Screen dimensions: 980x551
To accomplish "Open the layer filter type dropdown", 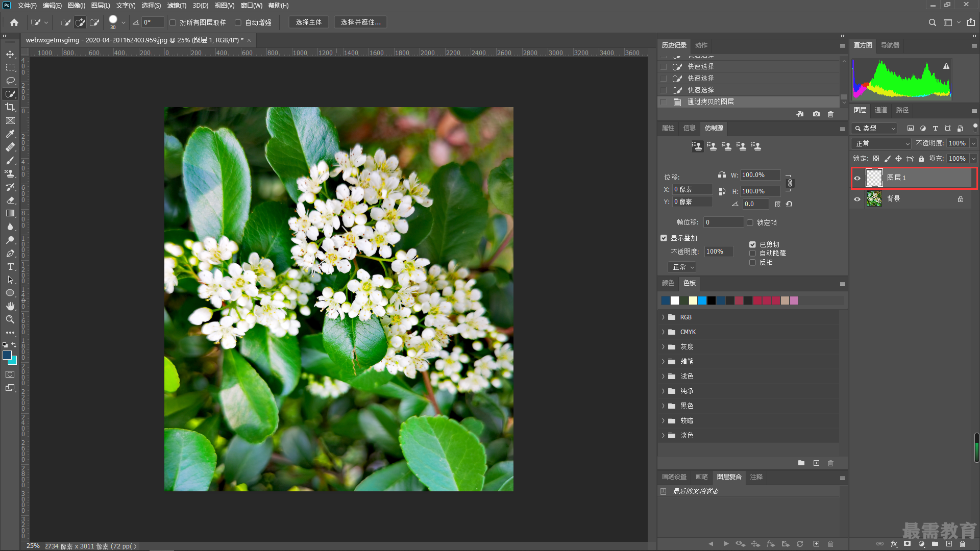I will point(875,129).
